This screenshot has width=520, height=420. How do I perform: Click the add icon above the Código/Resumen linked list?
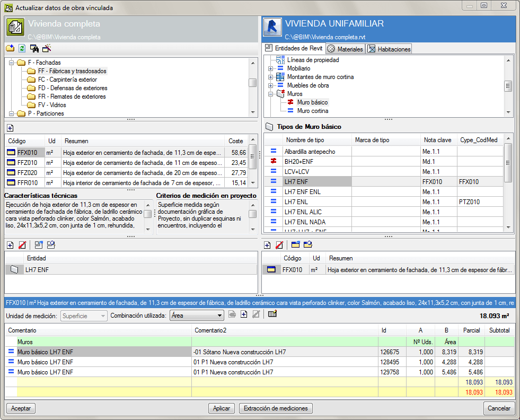coord(268,245)
